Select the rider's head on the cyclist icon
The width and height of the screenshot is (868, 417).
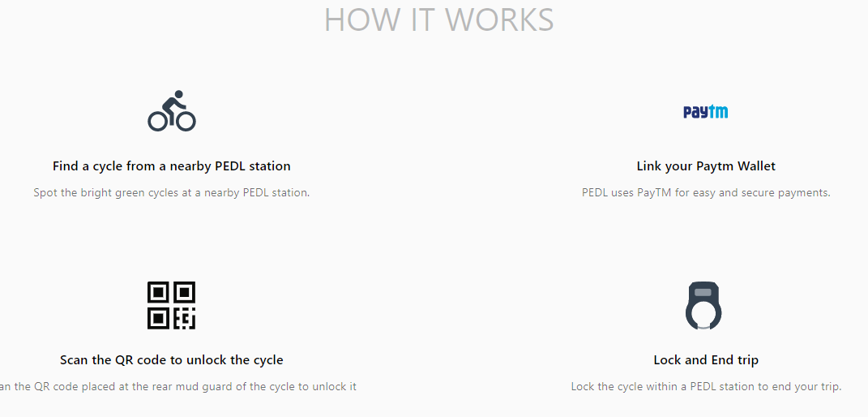click(178, 95)
